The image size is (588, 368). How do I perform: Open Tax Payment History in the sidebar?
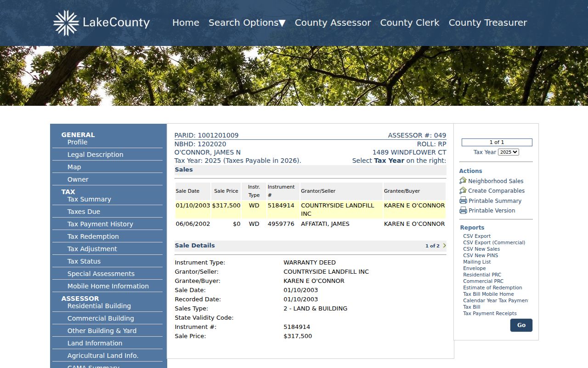(x=100, y=224)
